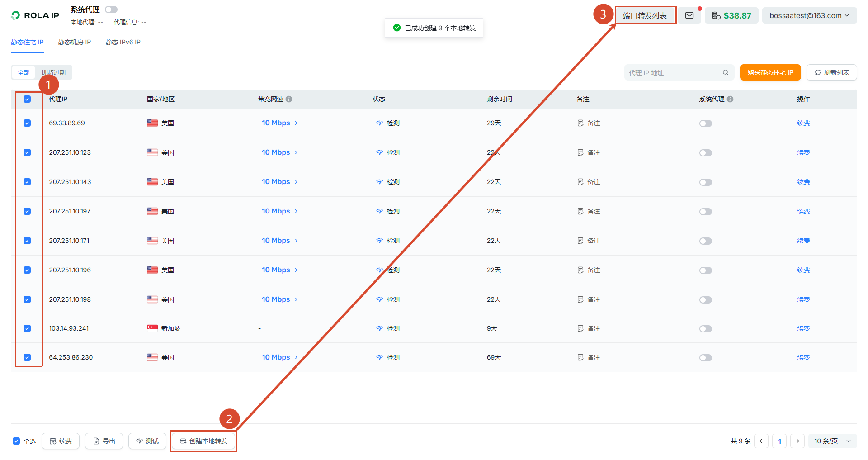868x460 pixels.
Task: Uncheck the row 207.251.10.197 checkbox
Action: click(x=27, y=211)
